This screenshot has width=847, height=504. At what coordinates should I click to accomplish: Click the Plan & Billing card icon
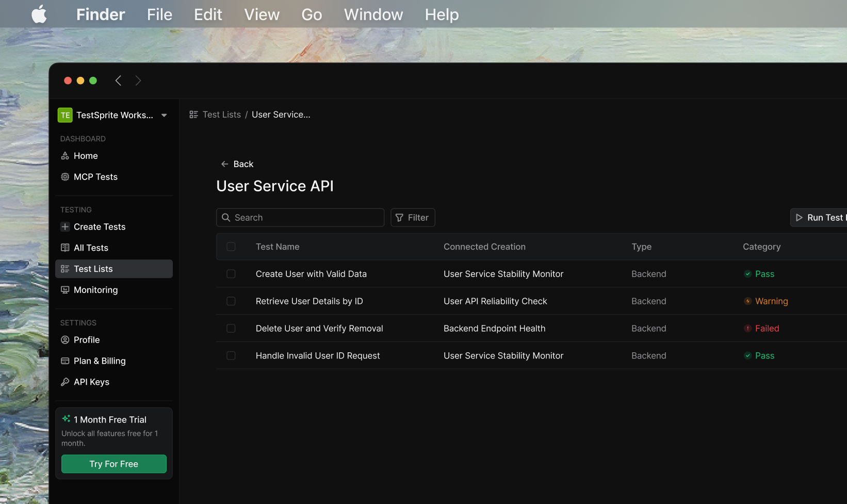pyautogui.click(x=65, y=361)
